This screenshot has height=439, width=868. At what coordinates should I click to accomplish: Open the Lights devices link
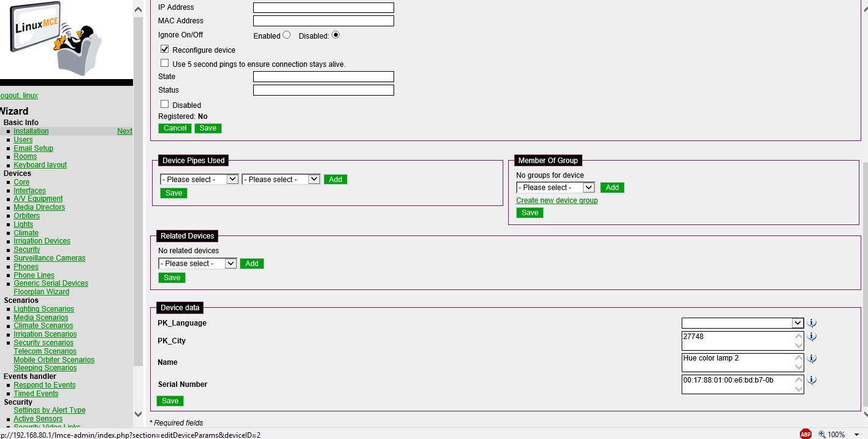(23, 224)
